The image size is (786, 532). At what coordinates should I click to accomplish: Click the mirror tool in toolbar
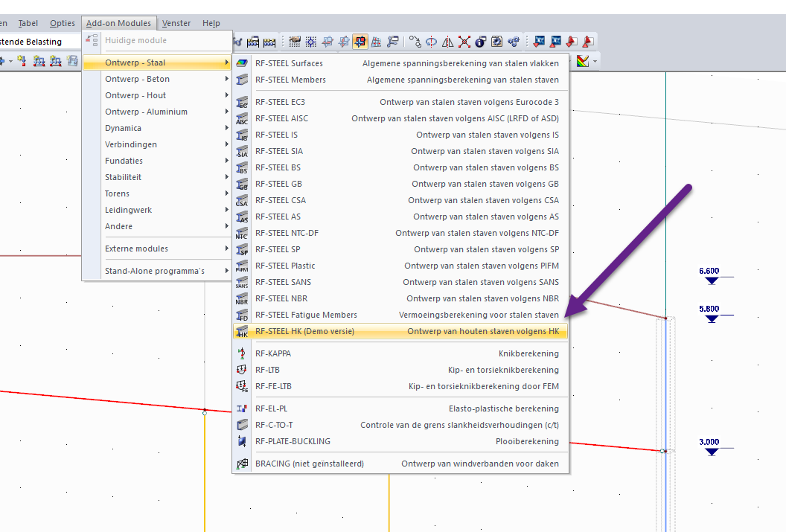pos(447,42)
